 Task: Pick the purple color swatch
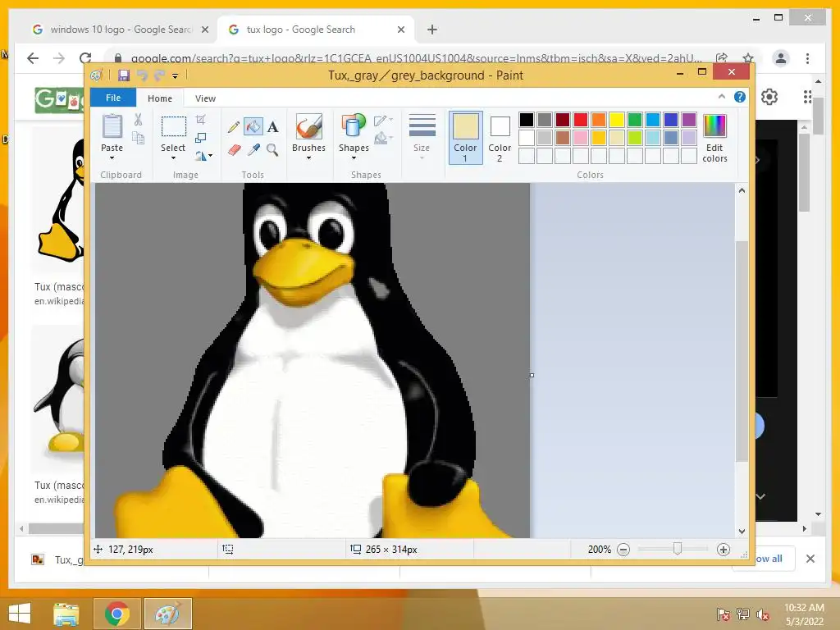(689, 120)
